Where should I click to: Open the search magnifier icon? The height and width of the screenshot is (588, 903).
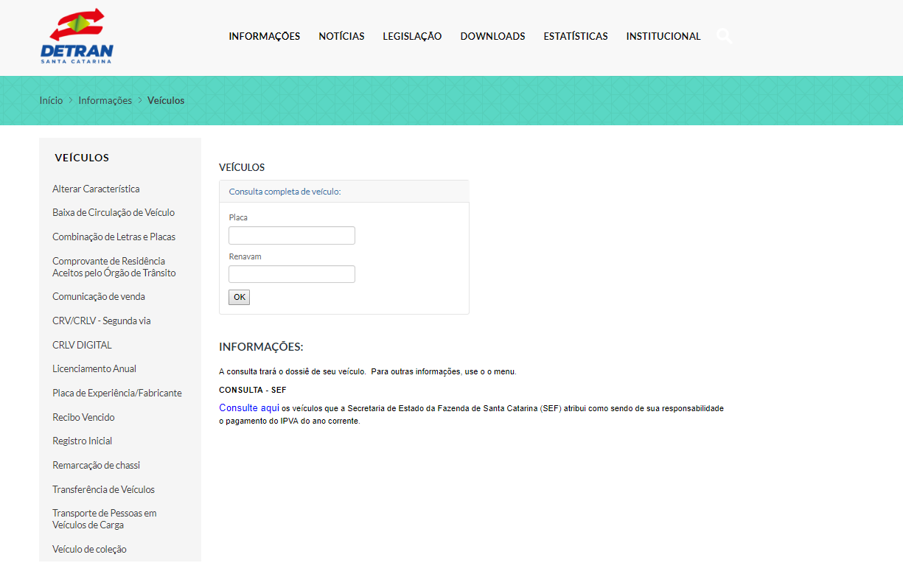point(724,35)
